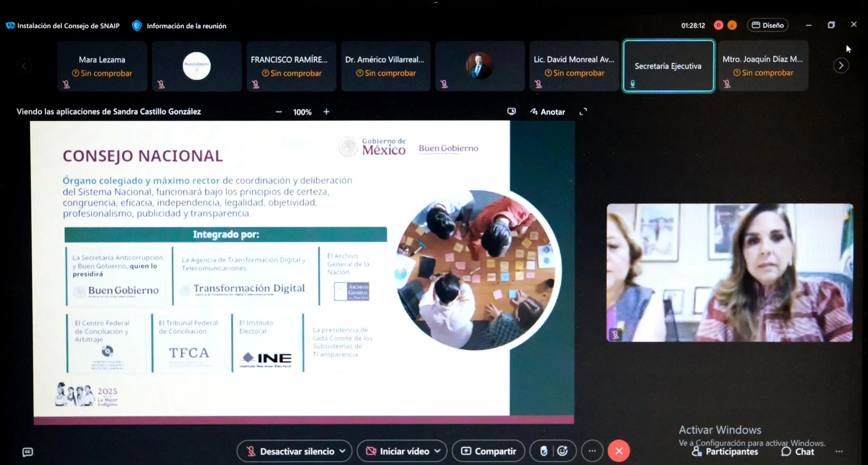This screenshot has height=465, width=868.
Task: Click Información de la reunión label
Action: tap(186, 26)
